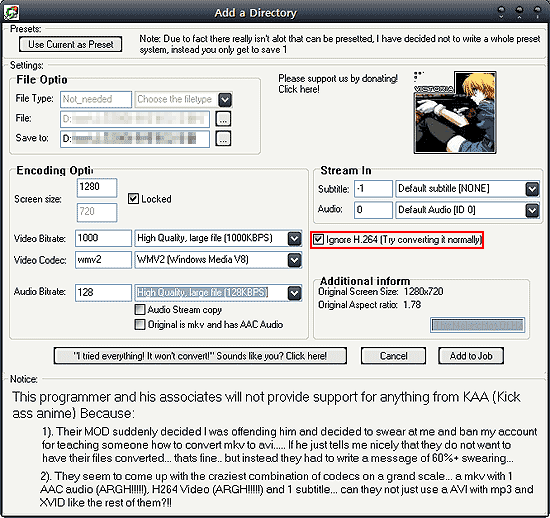
Task: Check Original is mkv and has AAC Audio
Action: pos(140,324)
